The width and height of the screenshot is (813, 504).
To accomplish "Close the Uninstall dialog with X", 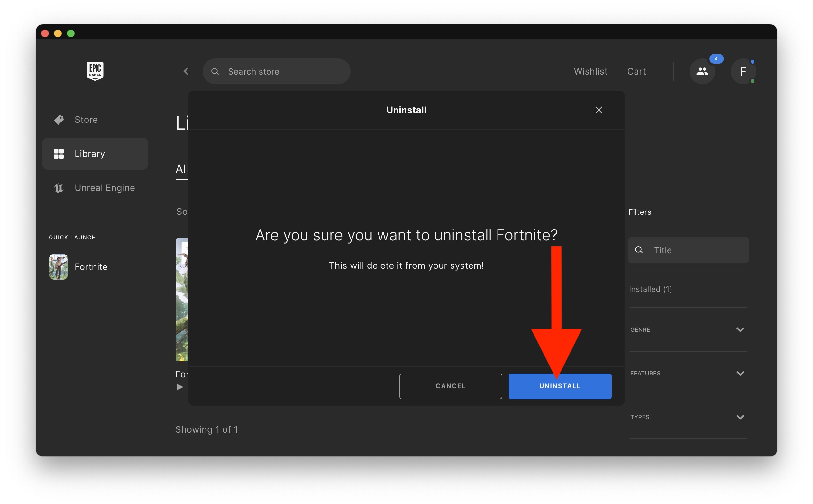I will point(598,110).
